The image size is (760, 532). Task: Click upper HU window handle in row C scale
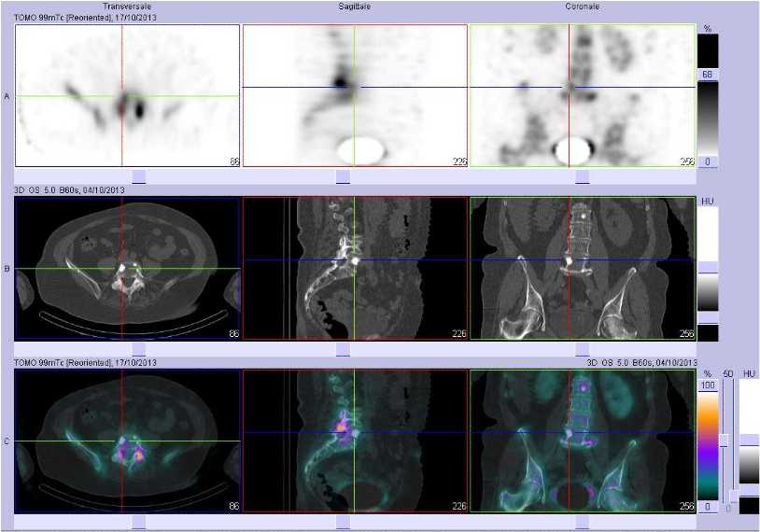pyautogui.click(x=750, y=440)
